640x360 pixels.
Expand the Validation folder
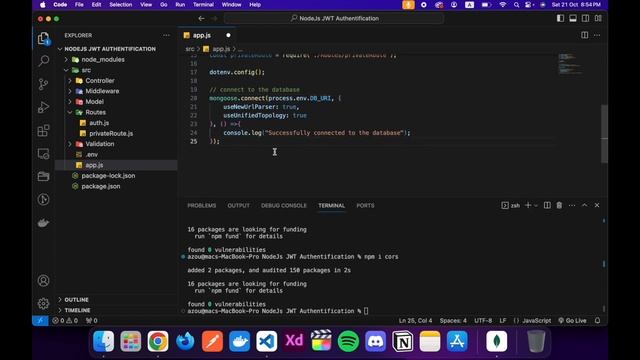[70, 144]
